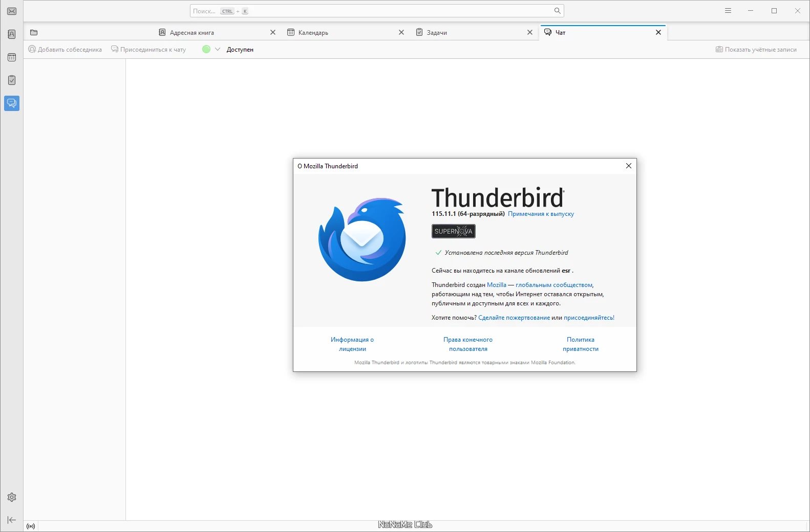The height and width of the screenshot is (532, 810).
Task: Open the folder mail tab
Action: 34,32
